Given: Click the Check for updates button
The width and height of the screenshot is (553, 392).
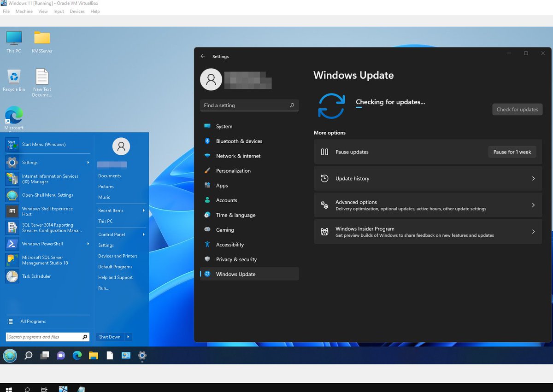Looking at the screenshot, I should click(x=517, y=109).
